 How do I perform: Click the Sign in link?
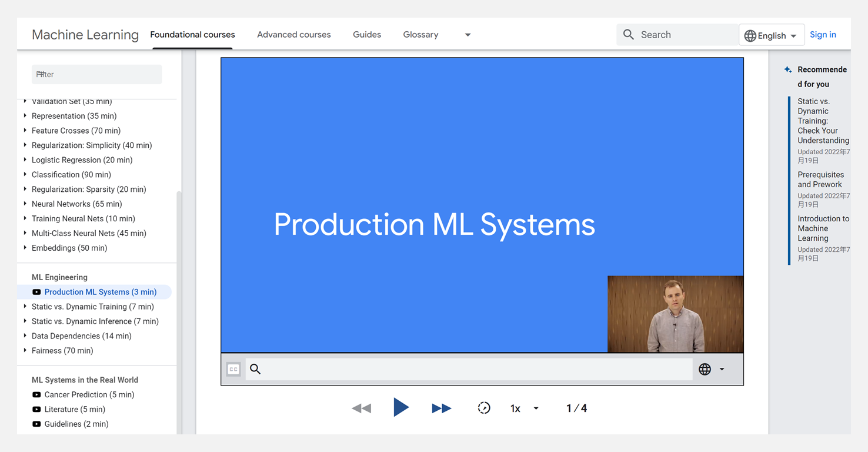pyautogui.click(x=823, y=35)
